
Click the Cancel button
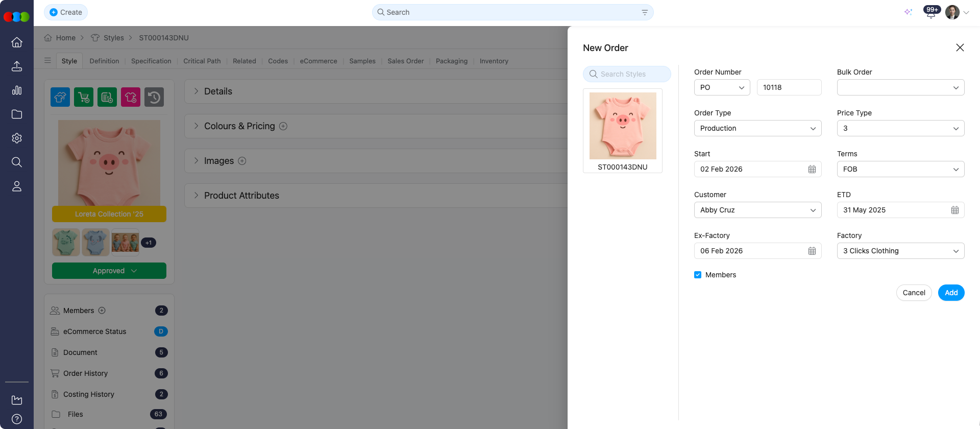pyautogui.click(x=914, y=293)
